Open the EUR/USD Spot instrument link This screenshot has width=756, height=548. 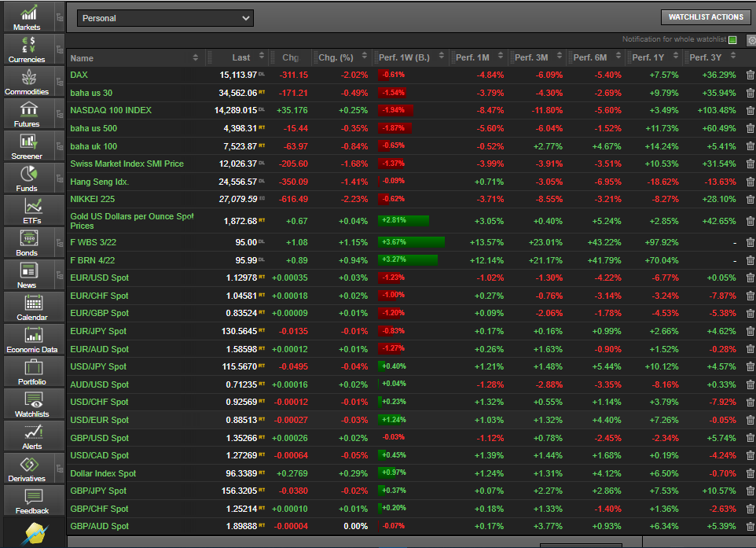click(x=99, y=278)
